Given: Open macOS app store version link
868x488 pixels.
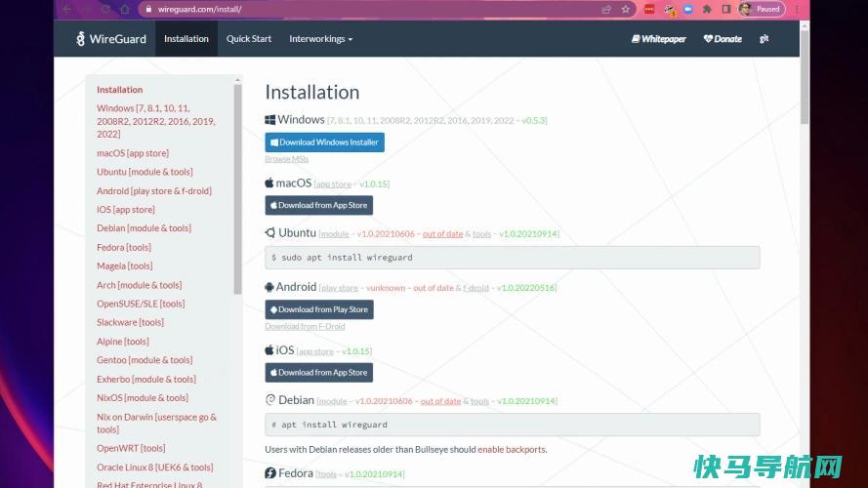Looking at the screenshot, I should tap(333, 184).
